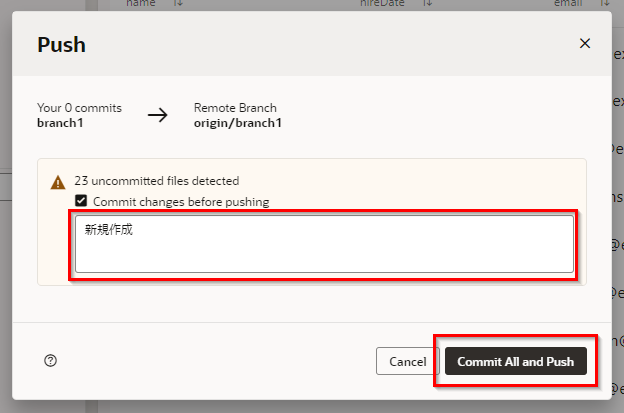The width and height of the screenshot is (624, 413).
Task: Click sort icon beside hireDate column
Action: coord(427,4)
